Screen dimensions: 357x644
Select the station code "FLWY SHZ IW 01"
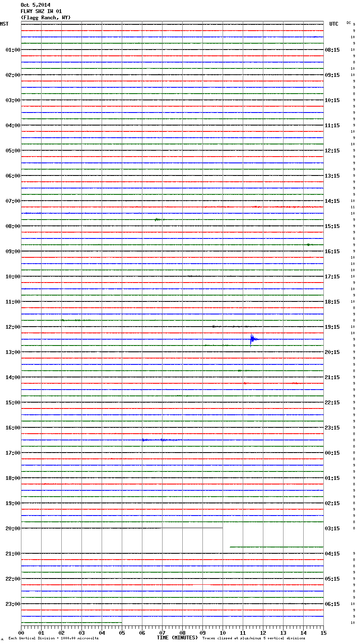[x=41, y=11]
